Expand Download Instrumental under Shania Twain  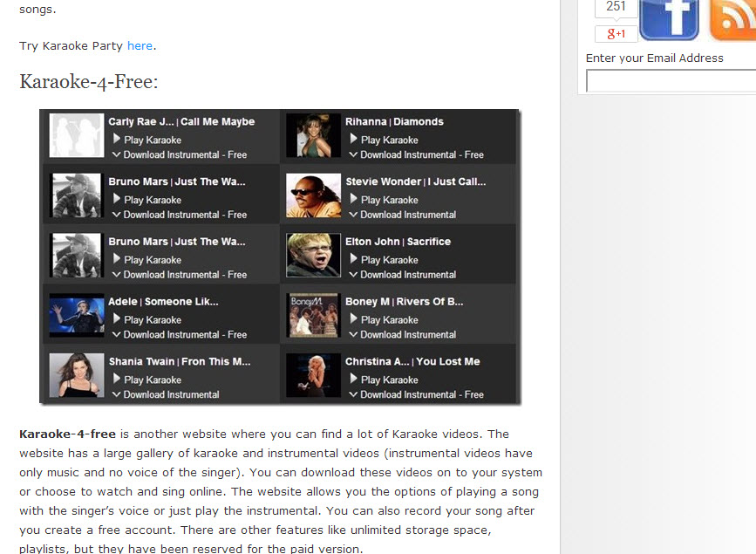point(166,394)
